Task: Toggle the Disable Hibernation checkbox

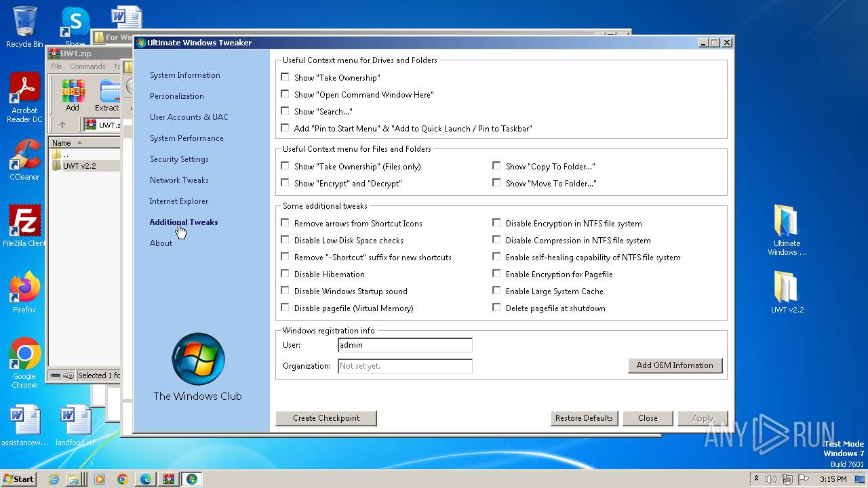Action: click(285, 274)
